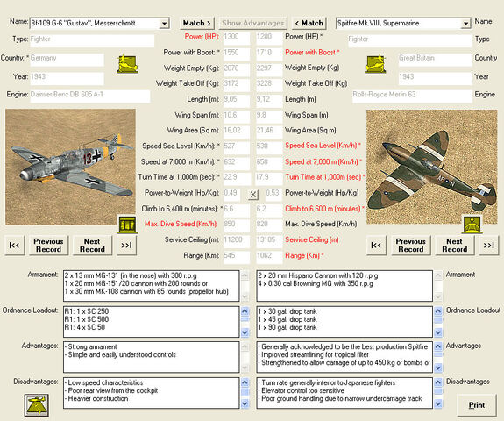Click the yellow aircraft icon beside Great Britain

(375, 64)
